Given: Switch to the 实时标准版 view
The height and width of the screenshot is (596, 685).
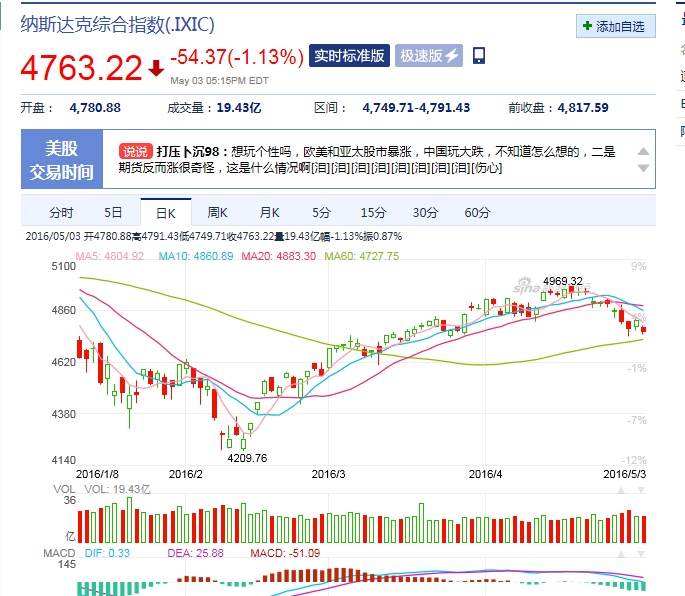Looking at the screenshot, I should click(349, 55).
